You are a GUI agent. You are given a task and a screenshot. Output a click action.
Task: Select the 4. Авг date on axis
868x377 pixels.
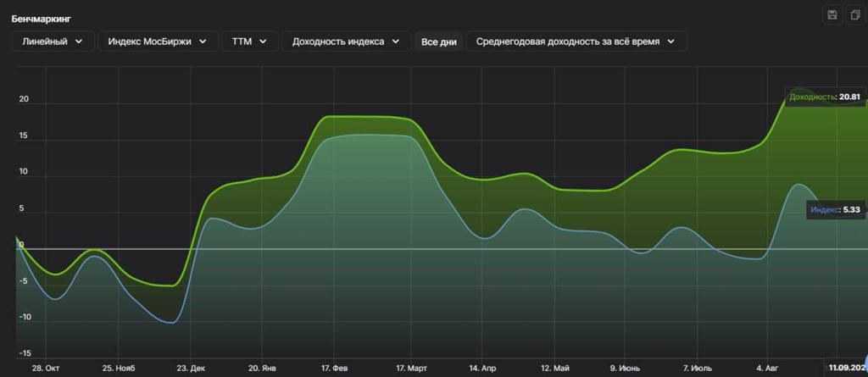(768, 369)
